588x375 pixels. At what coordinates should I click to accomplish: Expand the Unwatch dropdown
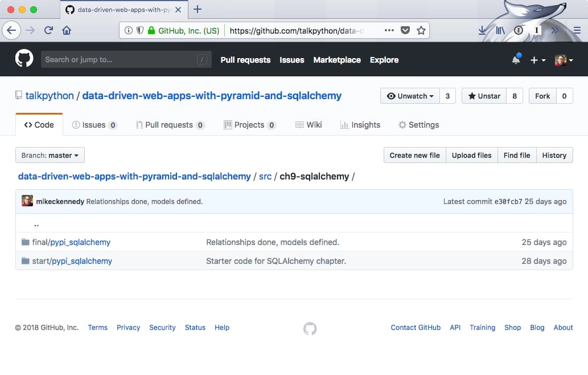coord(410,96)
